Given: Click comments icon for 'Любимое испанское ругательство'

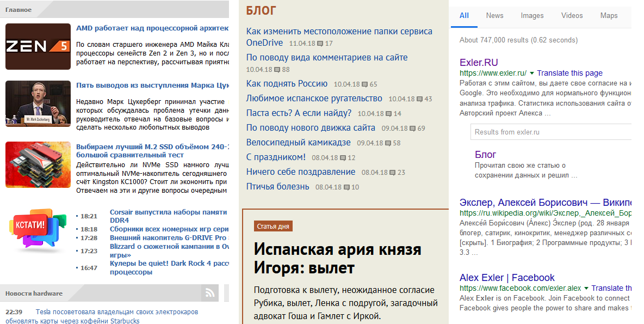Looking at the screenshot, I should coord(420,99).
